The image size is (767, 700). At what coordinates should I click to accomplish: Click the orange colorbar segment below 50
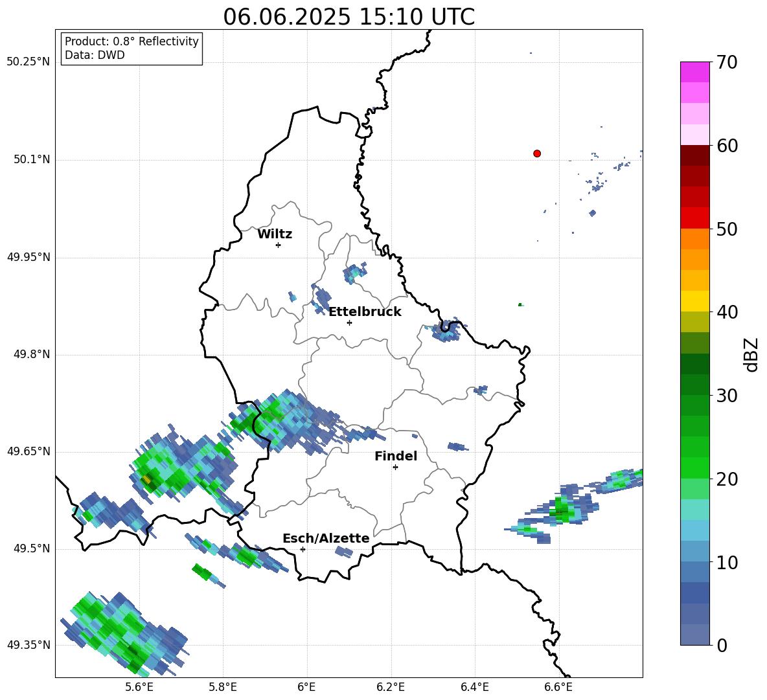pyautogui.click(x=694, y=239)
